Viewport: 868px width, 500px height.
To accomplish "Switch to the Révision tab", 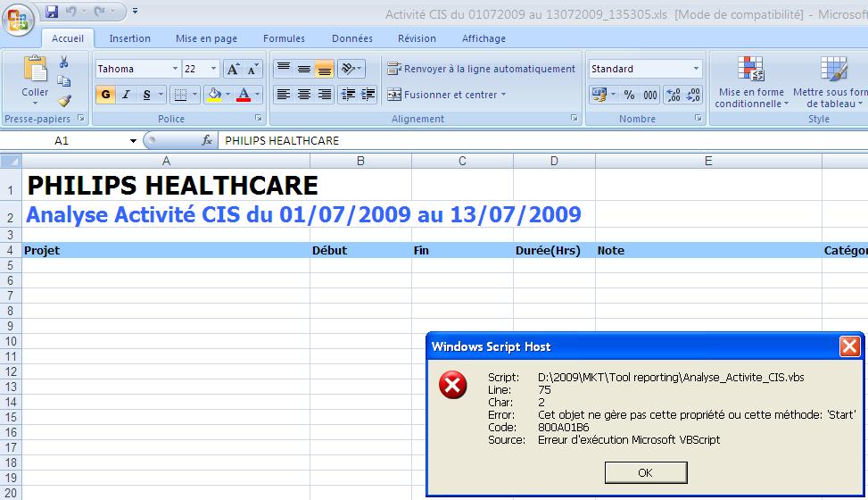I will point(417,38).
